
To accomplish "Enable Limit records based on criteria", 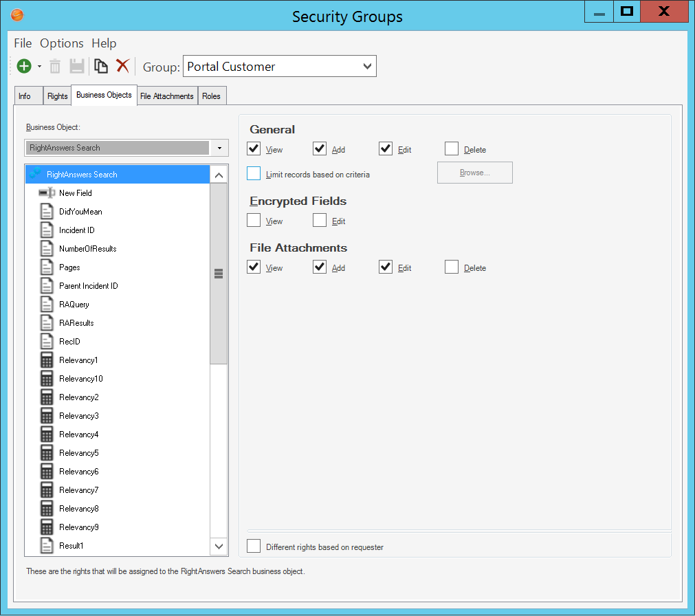I will [x=254, y=174].
